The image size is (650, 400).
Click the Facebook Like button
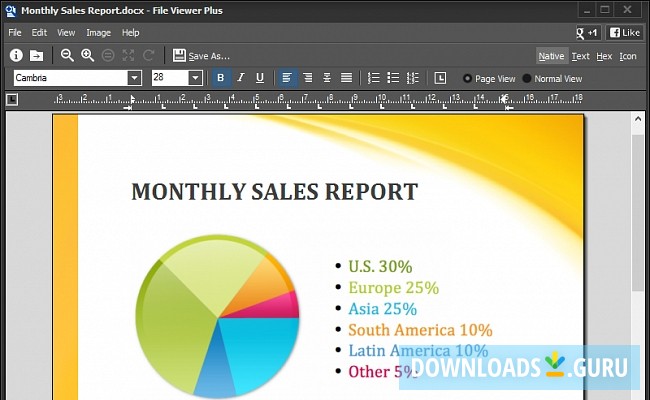[x=624, y=33]
